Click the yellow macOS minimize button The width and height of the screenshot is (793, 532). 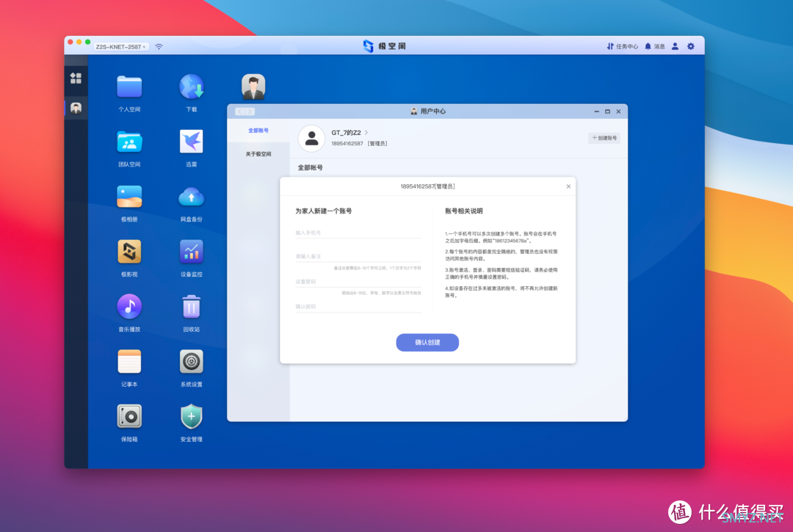[79, 42]
